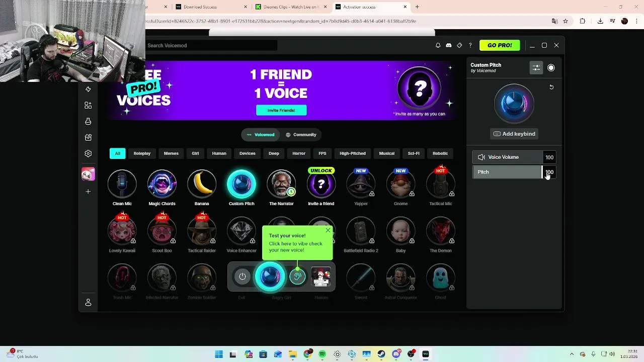Open notifications bell in Voicemod header
Screen dimensions: 644x362
point(438,45)
